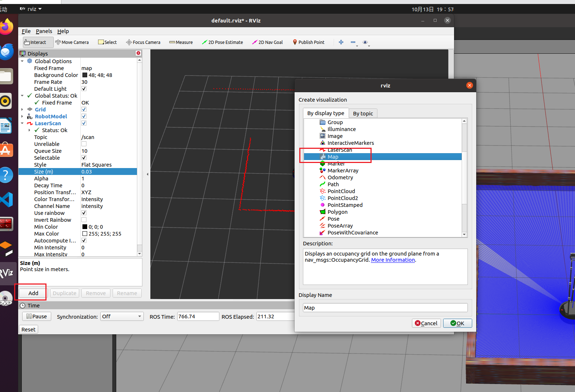Screen dimensions: 575x392
Task: Activate 2D Pose Estimate tool
Action: (x=222, y=42)
